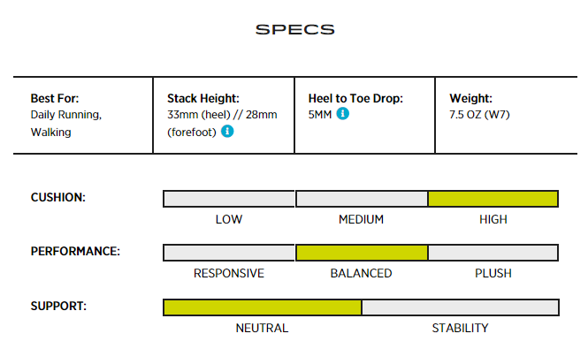Click the highlighted High cushion bar segment
This screenshot has width=588, height=364.
pyautogui.click(x=493, y=199)
